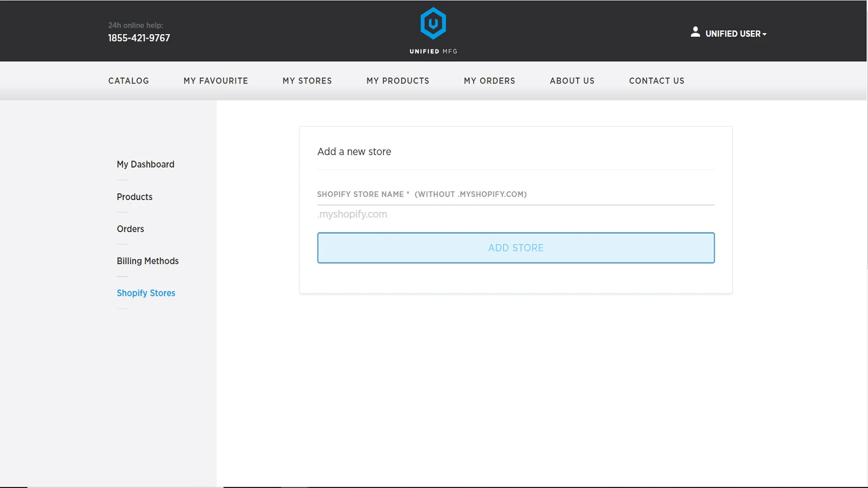Visit the About Us page

[572, 81]
